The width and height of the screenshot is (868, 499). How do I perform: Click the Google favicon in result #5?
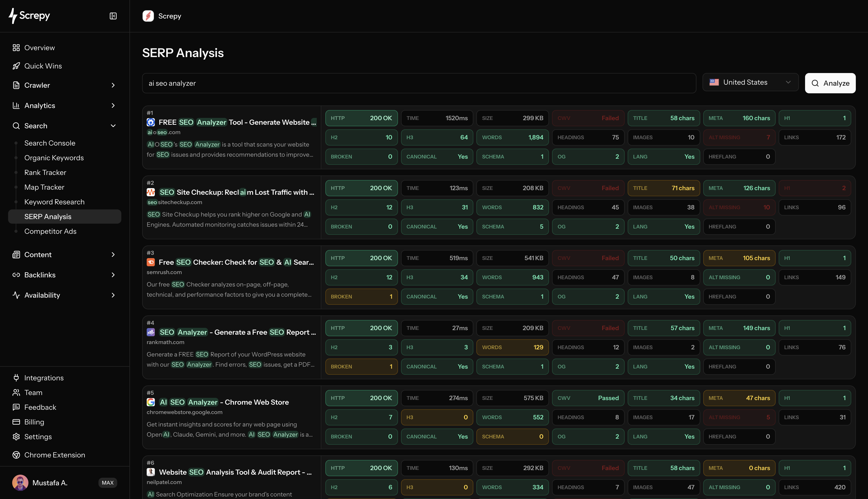coord(151,402)
